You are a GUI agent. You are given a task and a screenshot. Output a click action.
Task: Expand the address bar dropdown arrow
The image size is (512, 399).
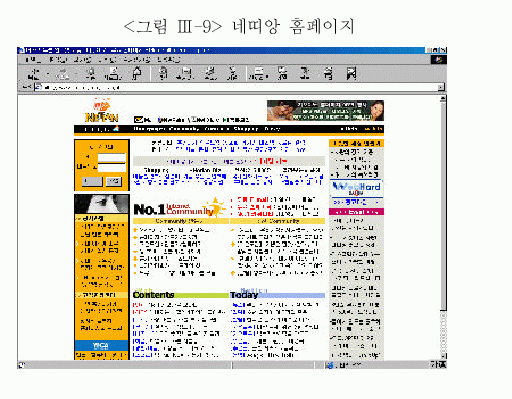[441, 87]
